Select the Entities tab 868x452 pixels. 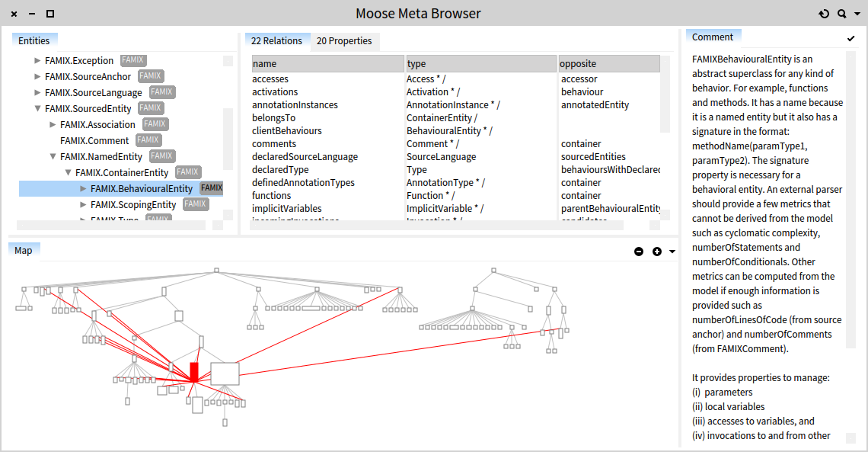[34, 41]
